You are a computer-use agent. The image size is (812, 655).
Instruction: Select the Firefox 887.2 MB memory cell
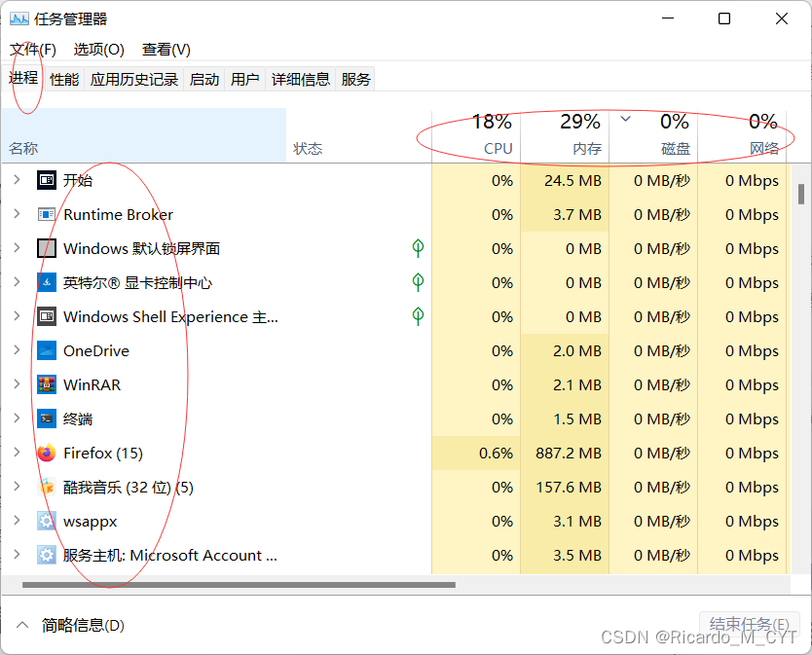pos(565,454)
